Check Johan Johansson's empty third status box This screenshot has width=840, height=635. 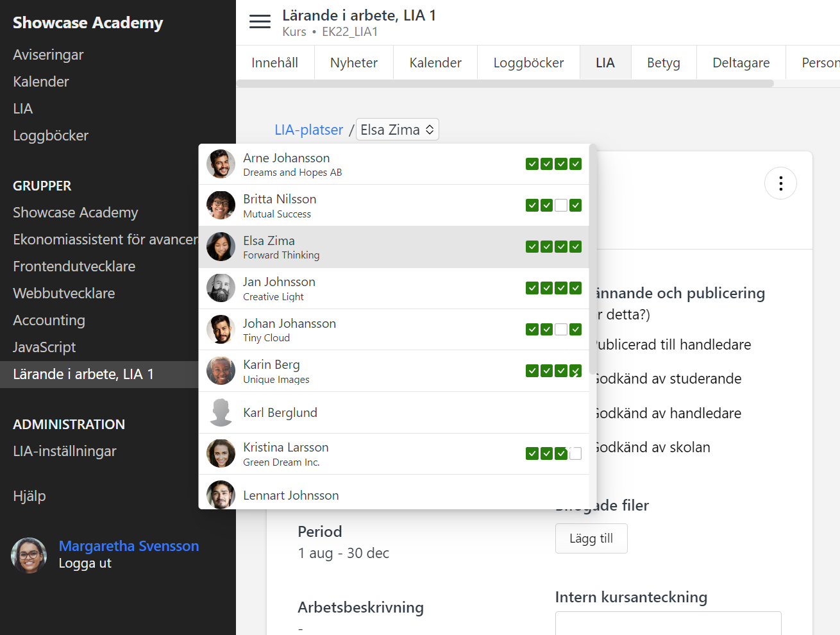coord(560,329)
